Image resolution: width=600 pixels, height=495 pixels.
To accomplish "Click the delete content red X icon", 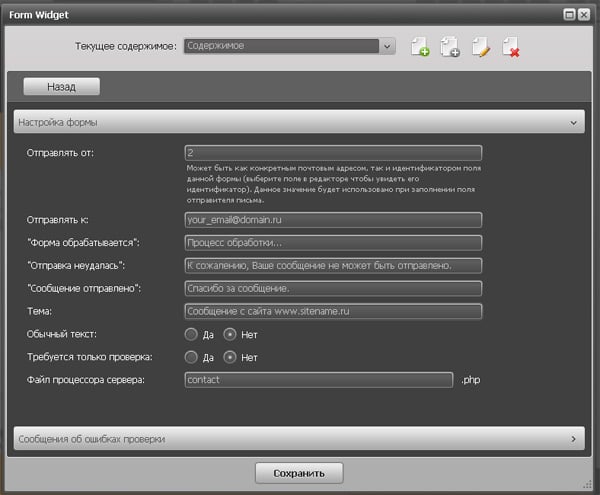I will pos(511,46).
